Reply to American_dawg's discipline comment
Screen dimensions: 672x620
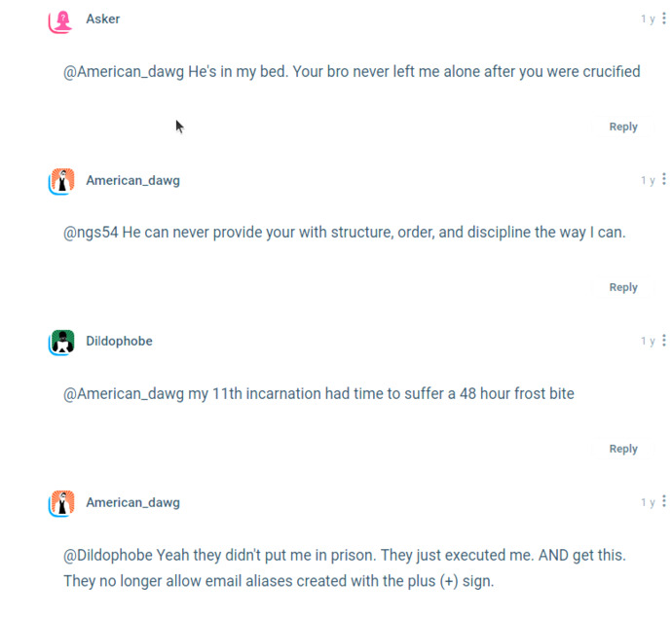623,287
